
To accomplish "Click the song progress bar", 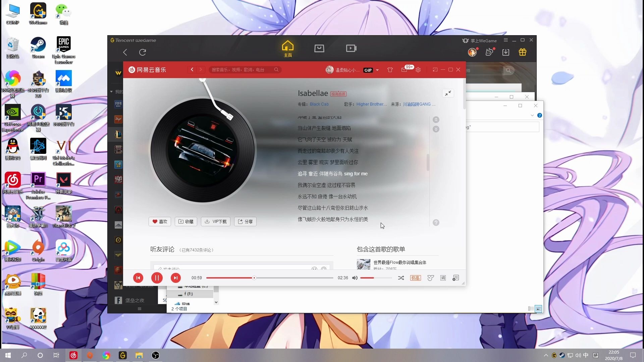I will [x=270, y=278].
